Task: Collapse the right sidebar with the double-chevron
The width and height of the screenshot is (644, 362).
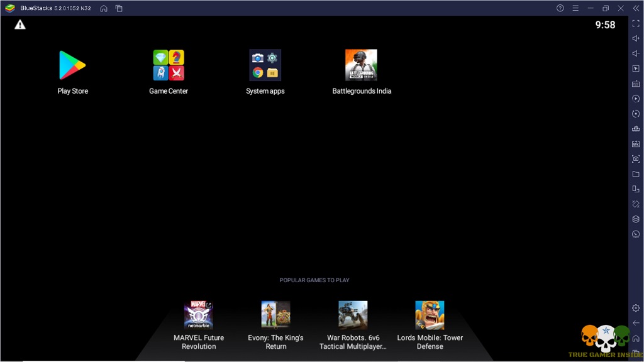Action: [x=636, y=8]
